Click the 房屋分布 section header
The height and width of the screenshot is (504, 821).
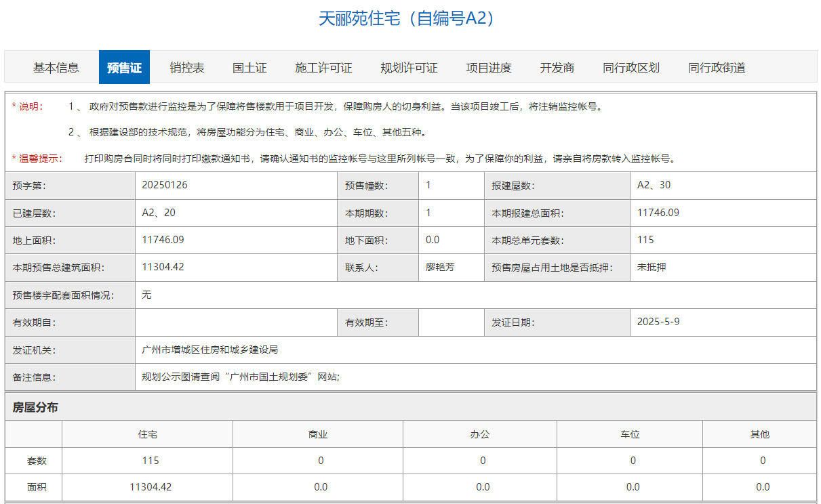tap(35, 407)
